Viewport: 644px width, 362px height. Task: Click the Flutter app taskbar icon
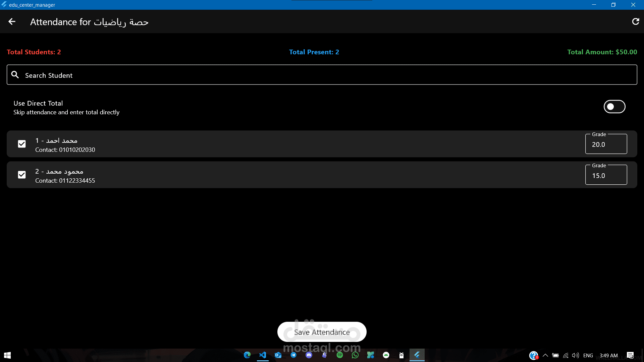[x=417, y=355]
